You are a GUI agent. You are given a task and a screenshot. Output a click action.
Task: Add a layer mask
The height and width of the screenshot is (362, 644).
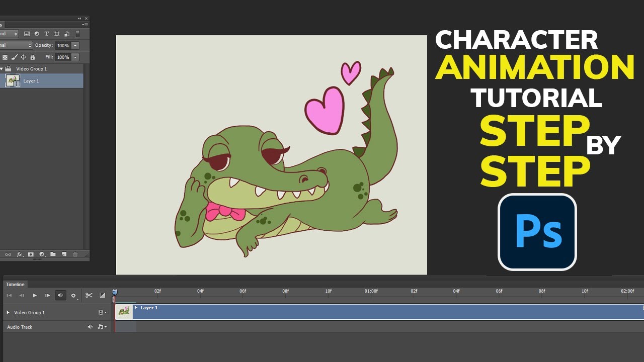pos(31,254)
